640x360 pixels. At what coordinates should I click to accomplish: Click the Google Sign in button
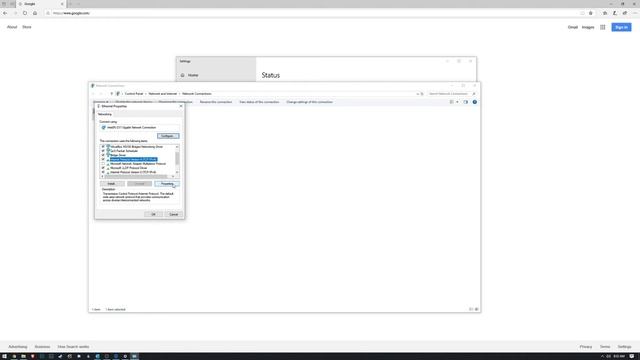point(621,27)
